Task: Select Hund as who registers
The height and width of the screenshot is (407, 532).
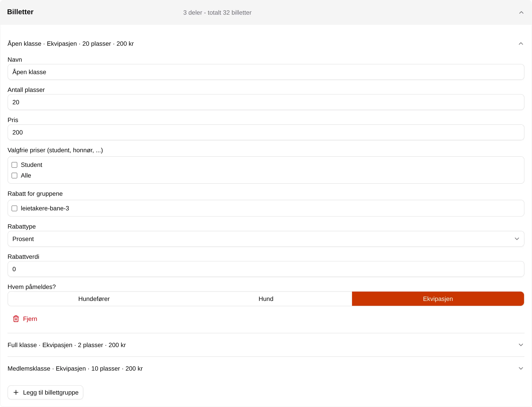Action: click(x=266, y=299)
